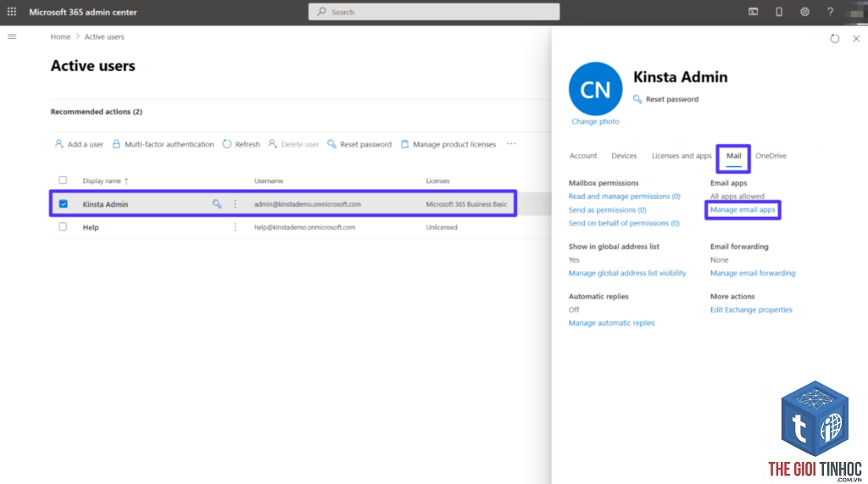The width and height of the screenshot is (868, 484).
Task: Refresh the Kinsta Admin details panel
Action: pos(834,38)
